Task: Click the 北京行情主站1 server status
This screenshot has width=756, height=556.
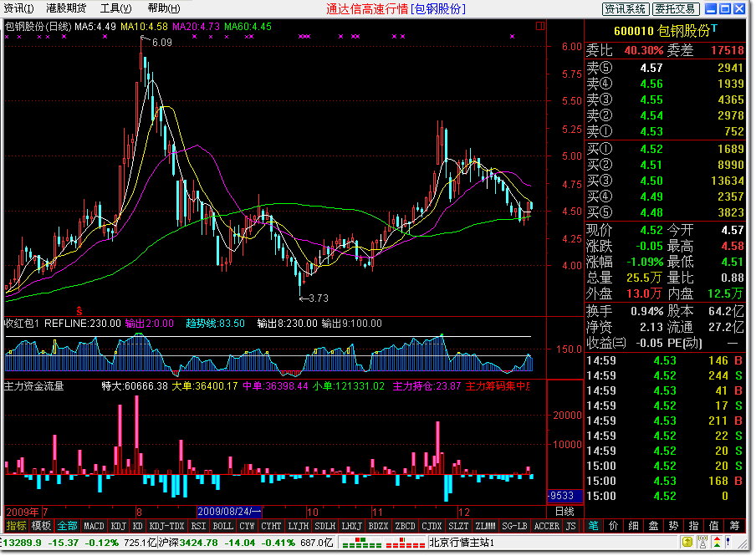Action: pos(462,543)
